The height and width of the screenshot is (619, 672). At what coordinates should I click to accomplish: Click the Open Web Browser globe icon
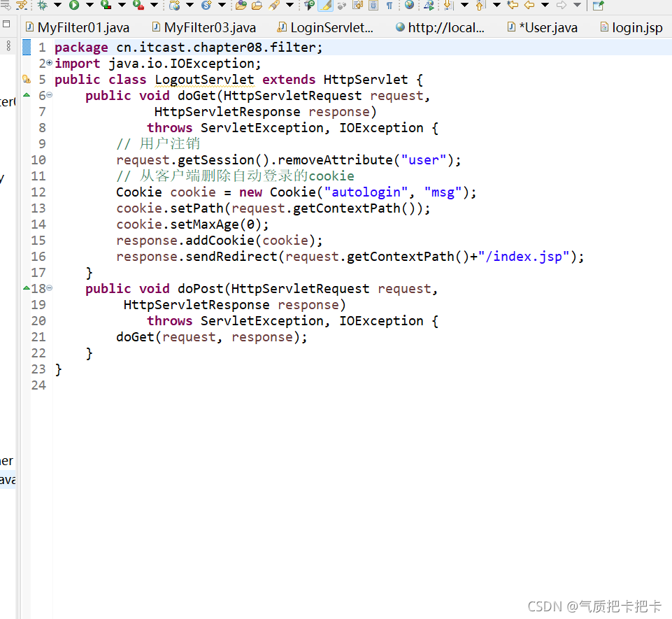pyautogui.click(x=409, y=5)
